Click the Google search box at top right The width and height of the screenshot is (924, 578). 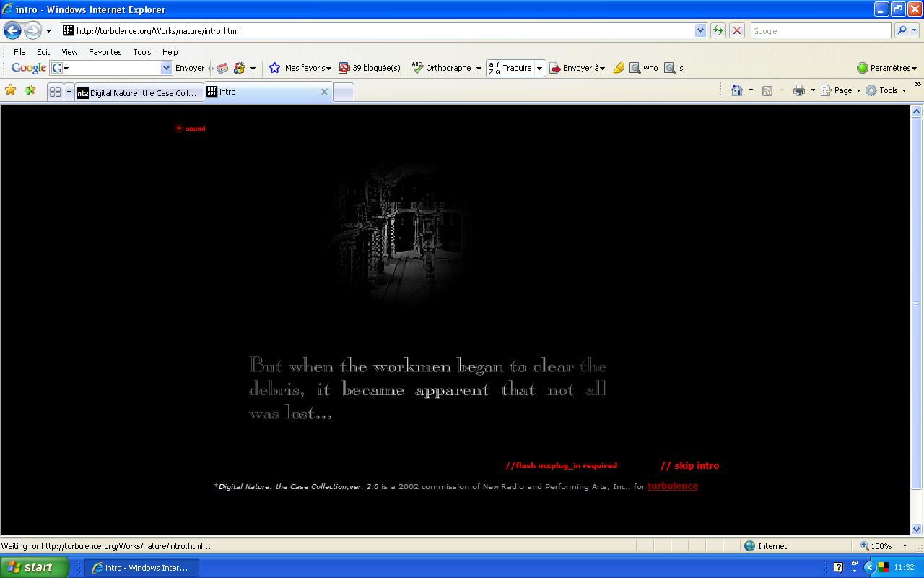pos(821,30)
